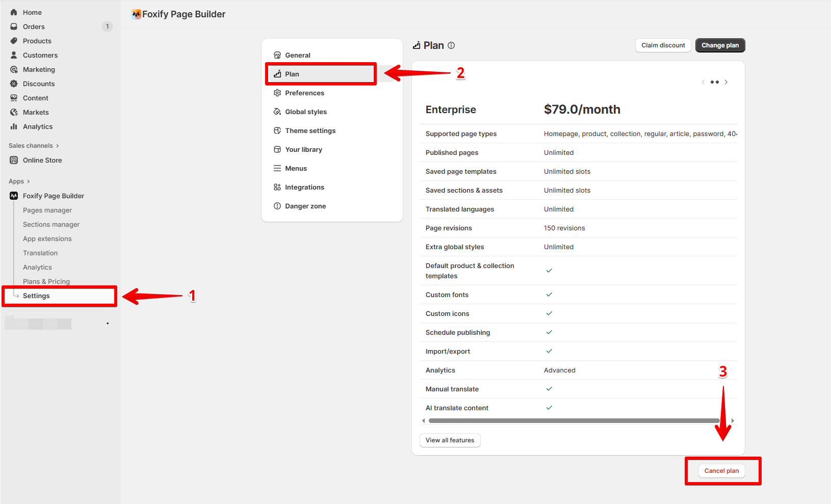Open Your library tab
The image size is (831, 504).
coord(332,149)
